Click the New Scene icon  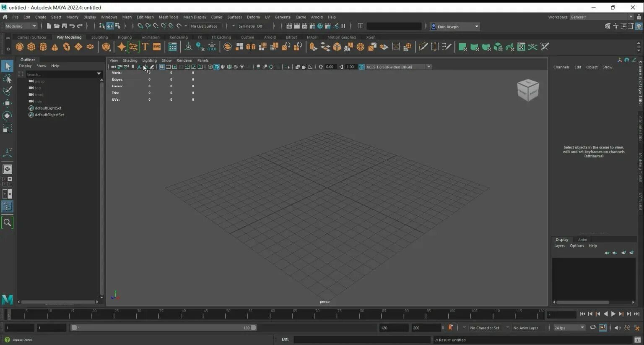pyautogui.click(x=49, y=26)
